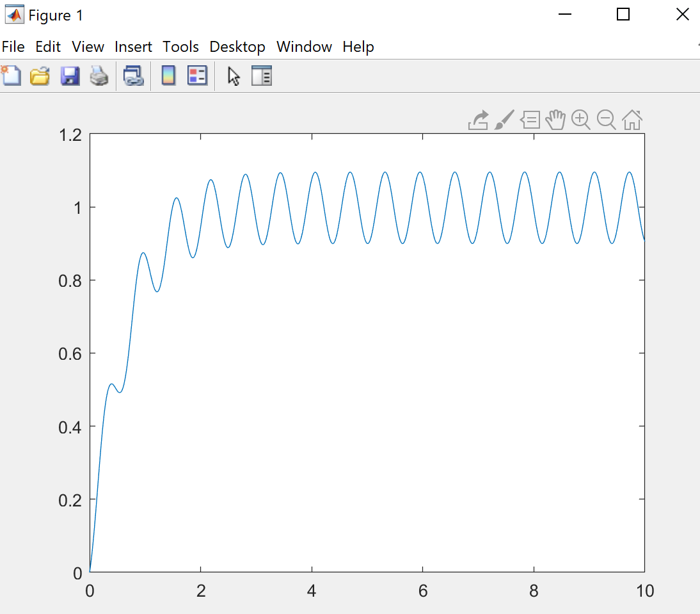The image size is (700, 614).
Task: Click the Figure 1 title text
Action: coord(56,15)
